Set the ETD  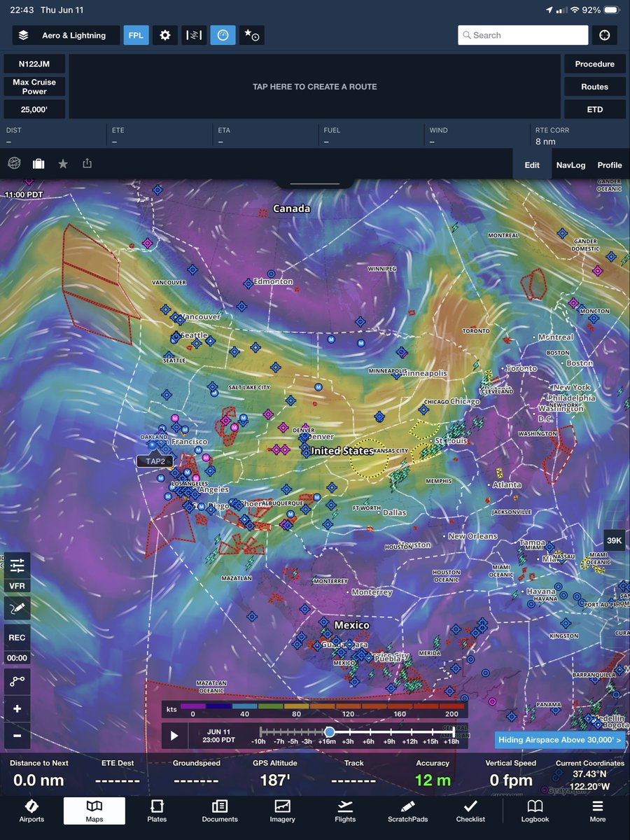tap(595, 109)
